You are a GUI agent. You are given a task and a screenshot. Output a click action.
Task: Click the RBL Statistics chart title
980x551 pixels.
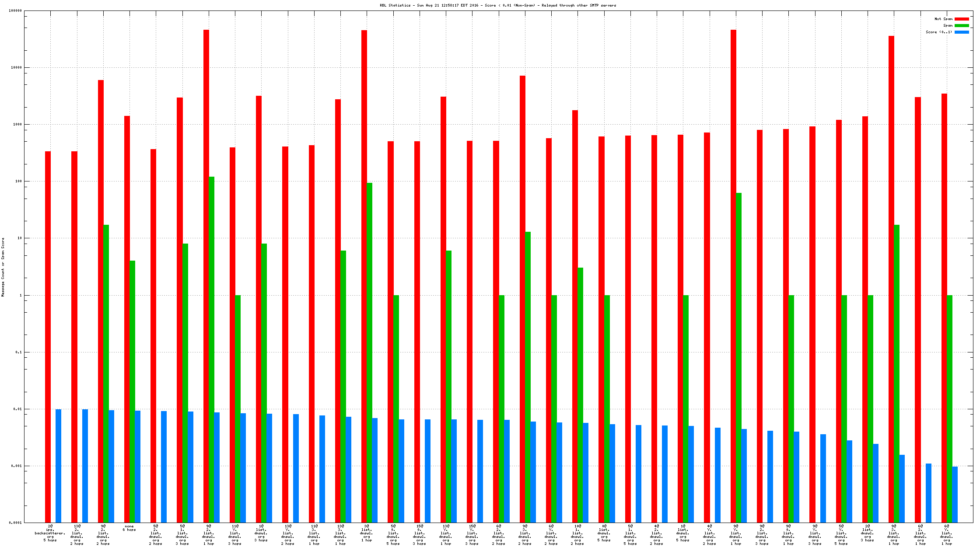[x=497, y=5]
